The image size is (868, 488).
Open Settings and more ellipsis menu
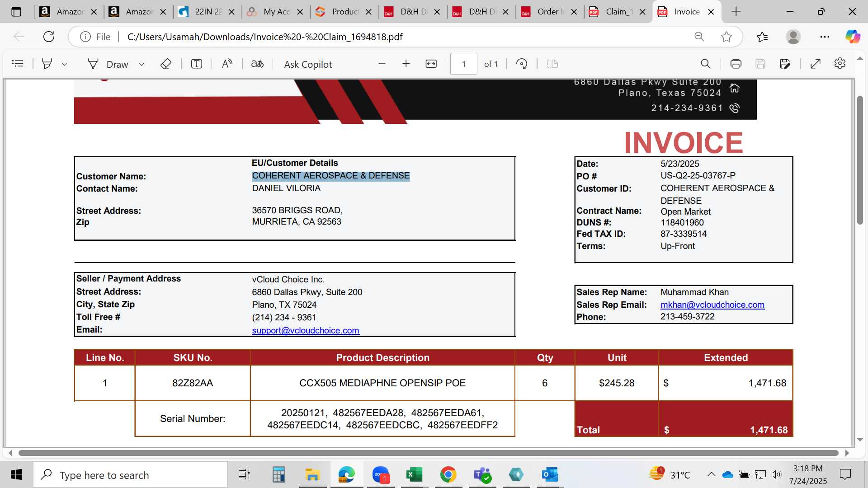point(825,37)
